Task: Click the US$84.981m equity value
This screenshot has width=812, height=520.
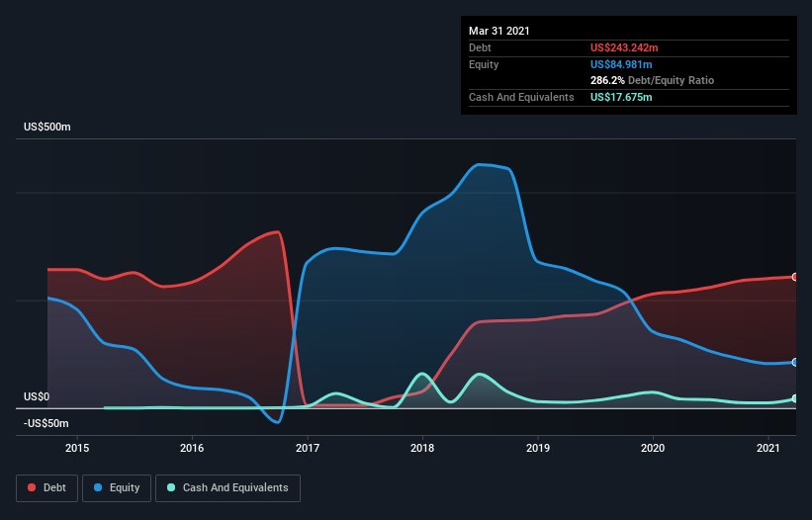Action: pyautogui.click(x=621, y=64)
